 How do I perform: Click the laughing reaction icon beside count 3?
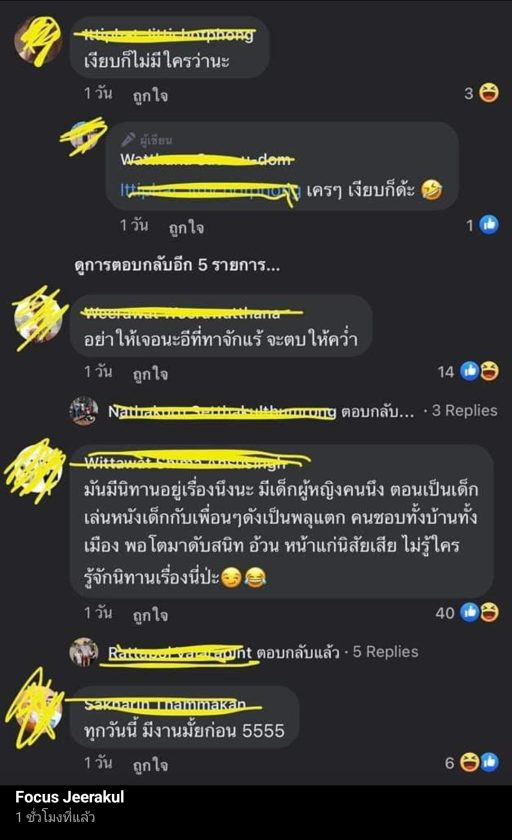pos(488,93)
